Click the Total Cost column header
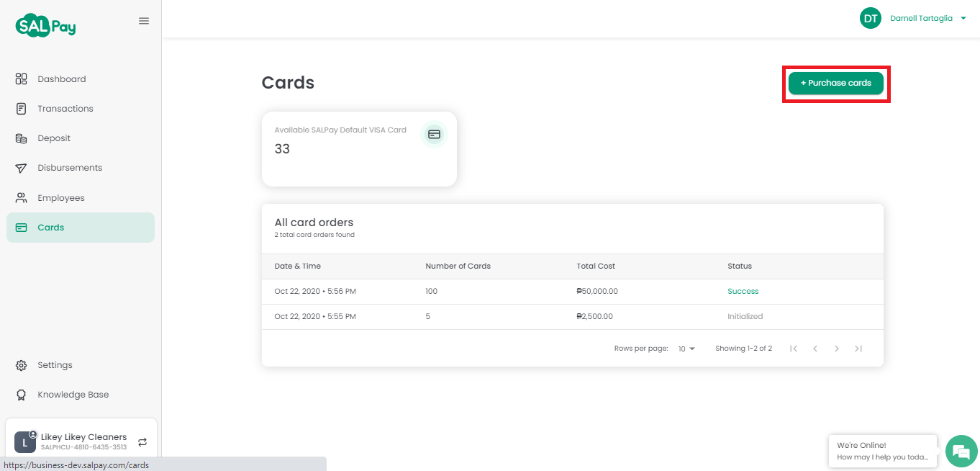 click(596, 266)
